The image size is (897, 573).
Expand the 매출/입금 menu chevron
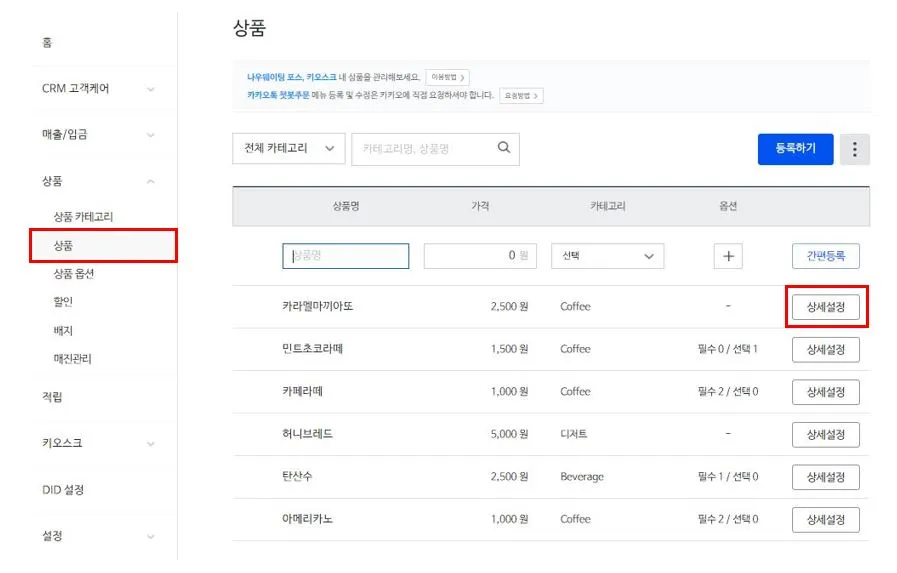pyautogui.click(x=150, y=136)
